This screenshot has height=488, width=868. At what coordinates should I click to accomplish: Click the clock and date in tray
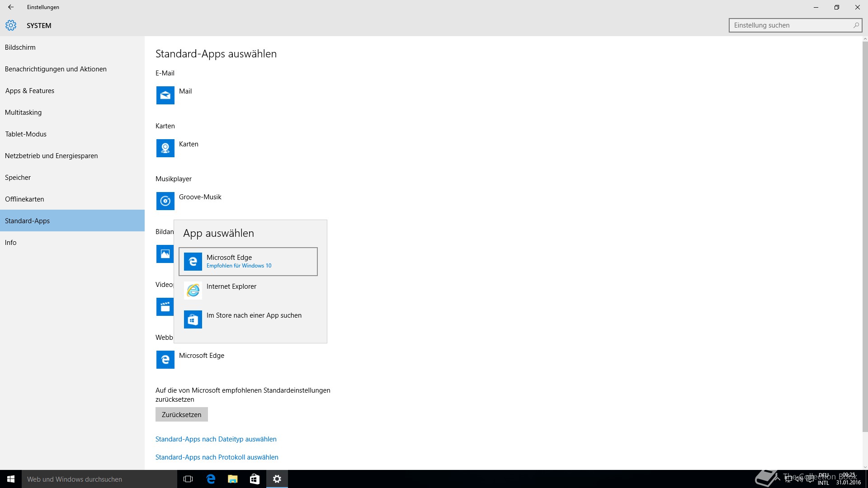(849, 479)
